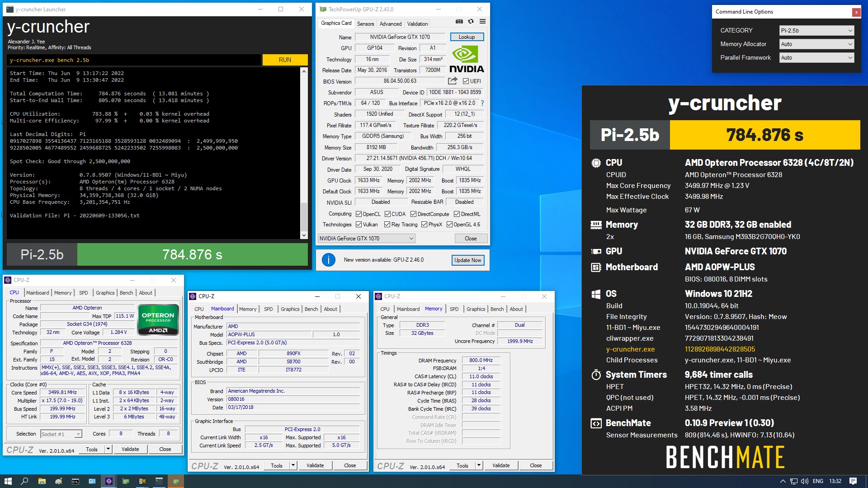Image resolution: width=868 pixels, height=488 pixels.
Task: Click the Memory module icon in BenchMate
Action: click(596, 225)
